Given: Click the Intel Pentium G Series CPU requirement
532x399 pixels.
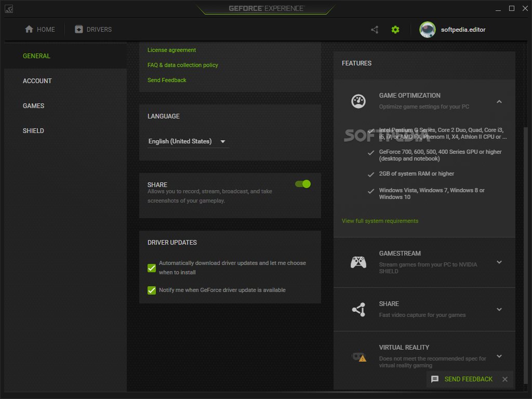Looking at the screenshot, I should pos(443,134).
